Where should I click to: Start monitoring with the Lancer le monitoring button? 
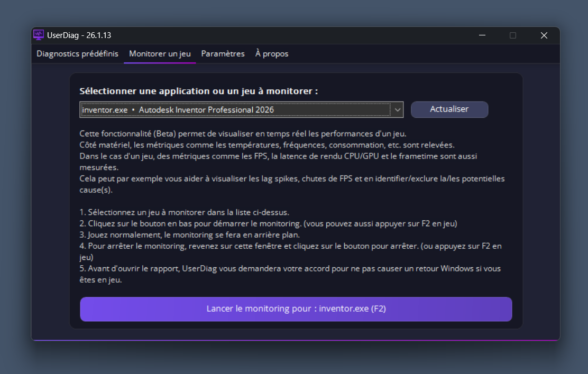coord(296,309)
